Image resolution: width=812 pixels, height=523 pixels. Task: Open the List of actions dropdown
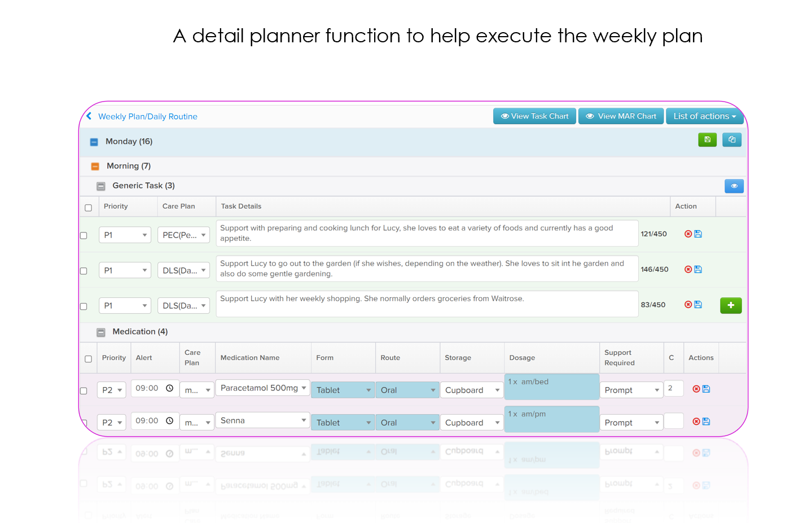(704, 116)
